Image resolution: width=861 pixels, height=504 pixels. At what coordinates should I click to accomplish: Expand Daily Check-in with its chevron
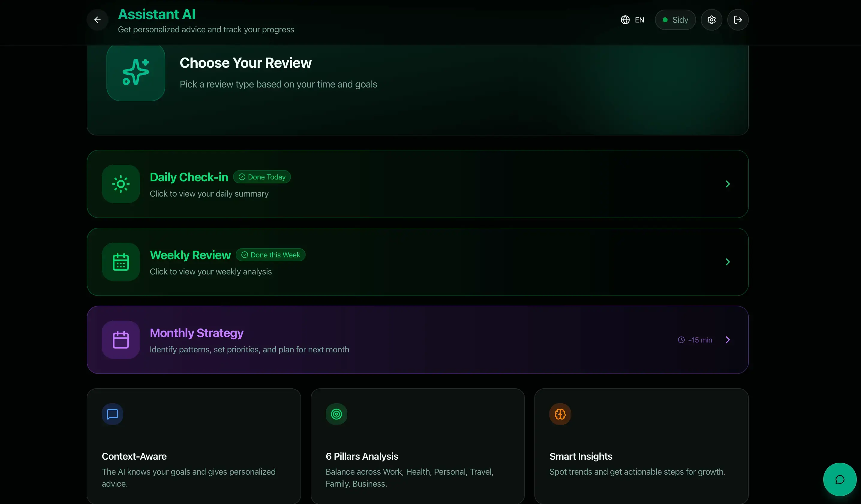click(x=728, y=184)
